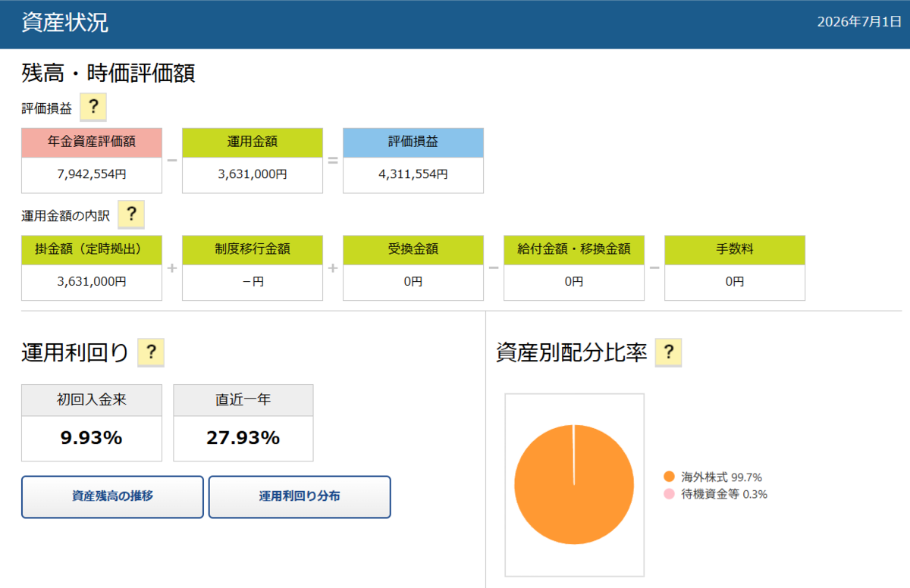Click blue 評価損益 header cell

[x=413, y=142]
